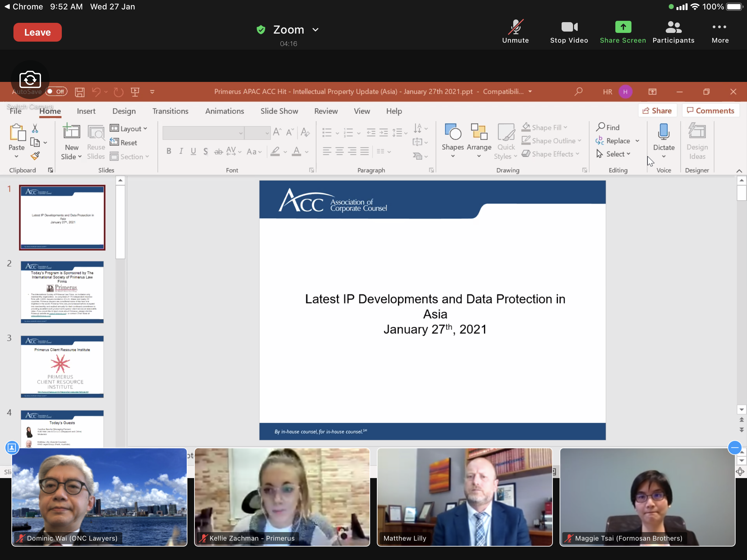The image size is (747, 560).
Task: Open the More options menu
Action: pyautogui.click(x=720, y=32)
